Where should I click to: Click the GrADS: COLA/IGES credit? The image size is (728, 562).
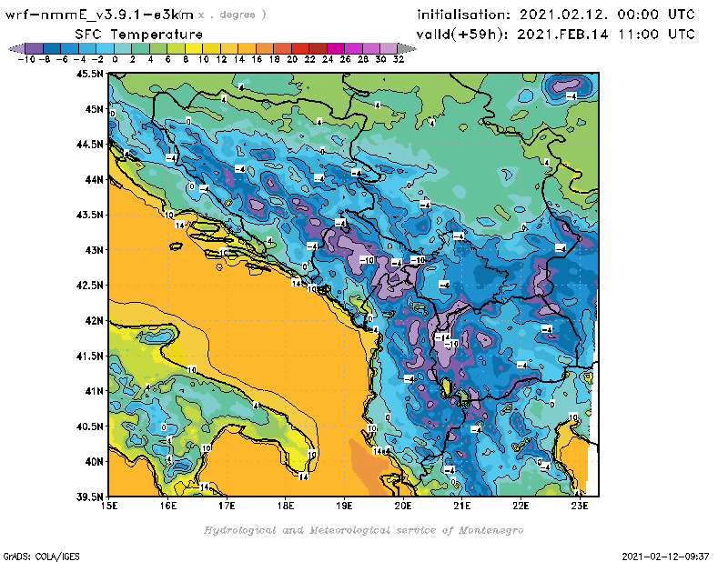click(x=41, y=557)
